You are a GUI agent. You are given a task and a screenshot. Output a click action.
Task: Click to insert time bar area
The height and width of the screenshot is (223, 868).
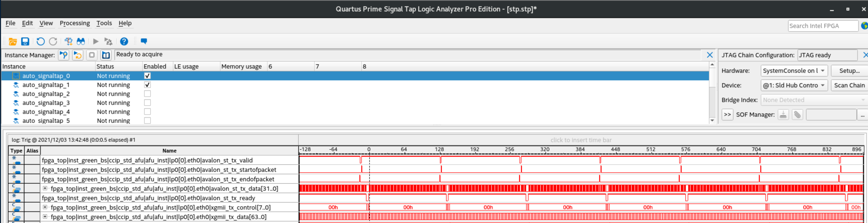(581, 140)
